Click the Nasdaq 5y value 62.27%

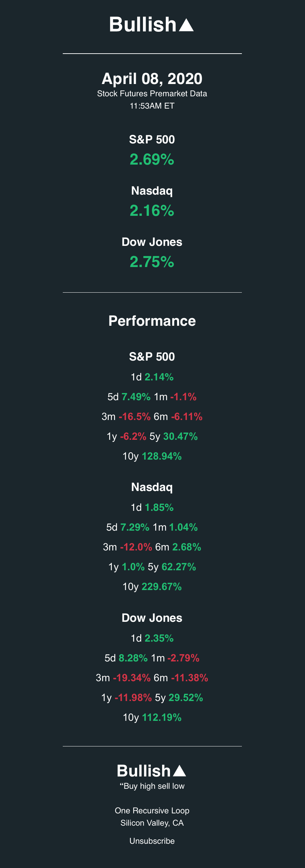pyautogui.click(x=179, y=567)
